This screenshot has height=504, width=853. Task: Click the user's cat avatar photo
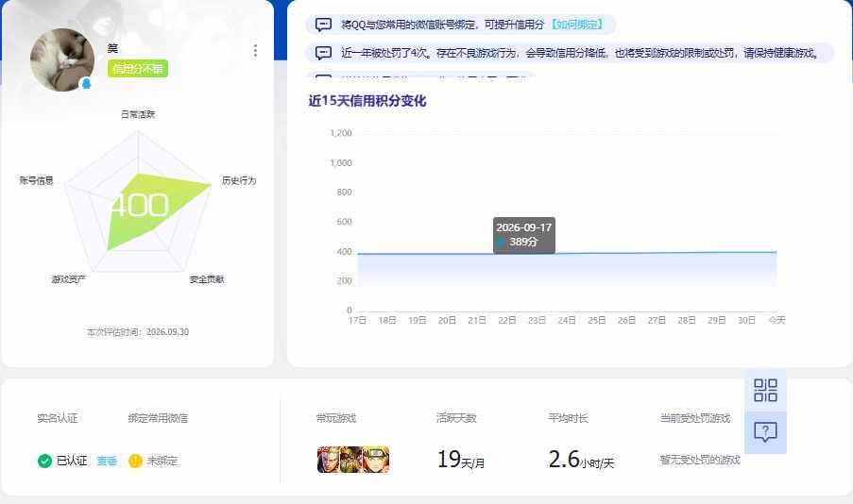click(62, 59)
